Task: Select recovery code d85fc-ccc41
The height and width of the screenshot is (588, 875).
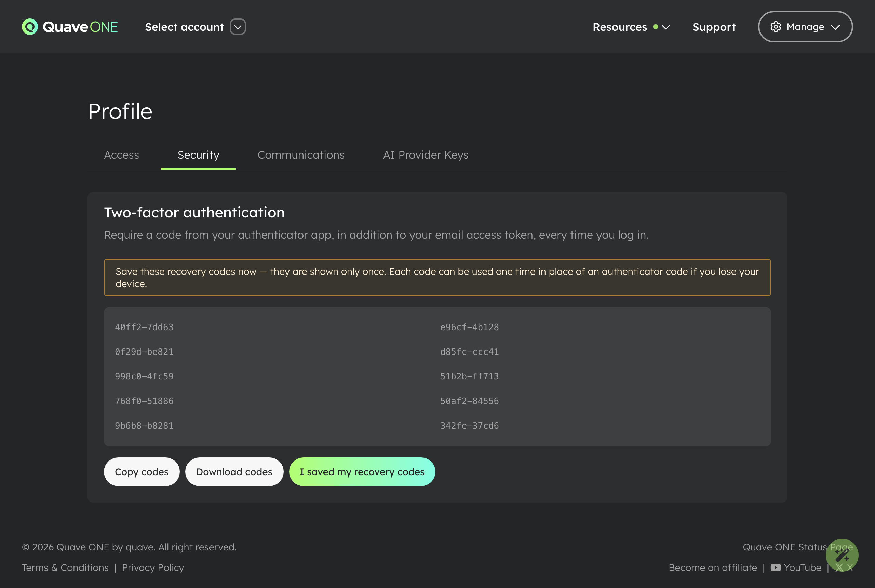Action: pyautogui.click(x=469, y=352)
